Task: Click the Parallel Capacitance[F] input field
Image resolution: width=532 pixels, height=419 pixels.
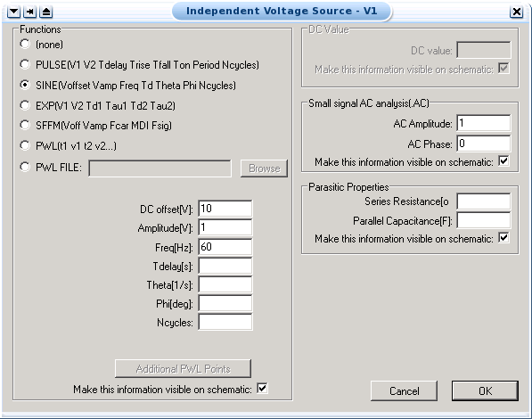Action: 484,220
